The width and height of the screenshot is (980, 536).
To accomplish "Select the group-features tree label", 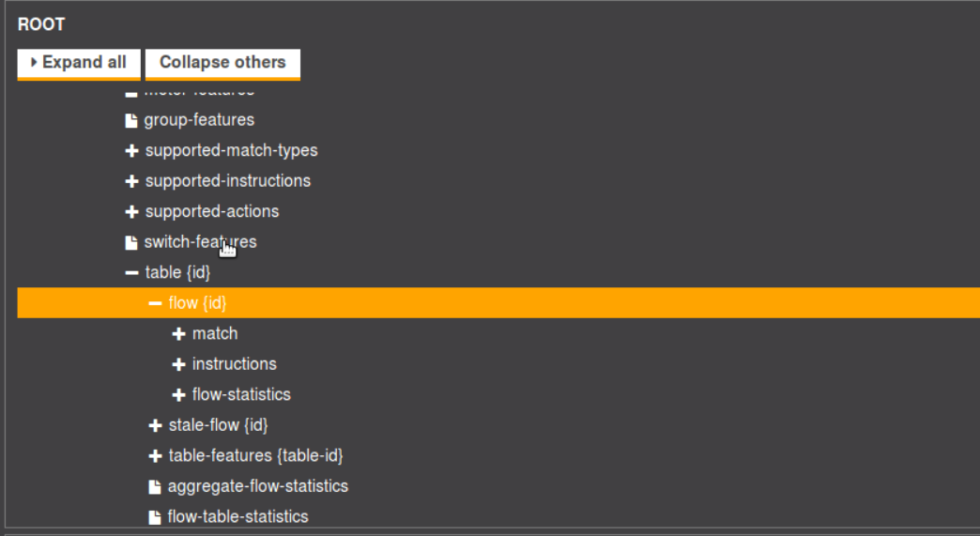I will 199,120.
